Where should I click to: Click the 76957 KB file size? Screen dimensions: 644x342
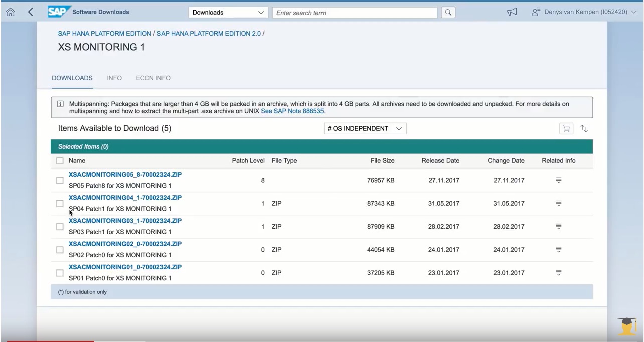click(381, 180)
